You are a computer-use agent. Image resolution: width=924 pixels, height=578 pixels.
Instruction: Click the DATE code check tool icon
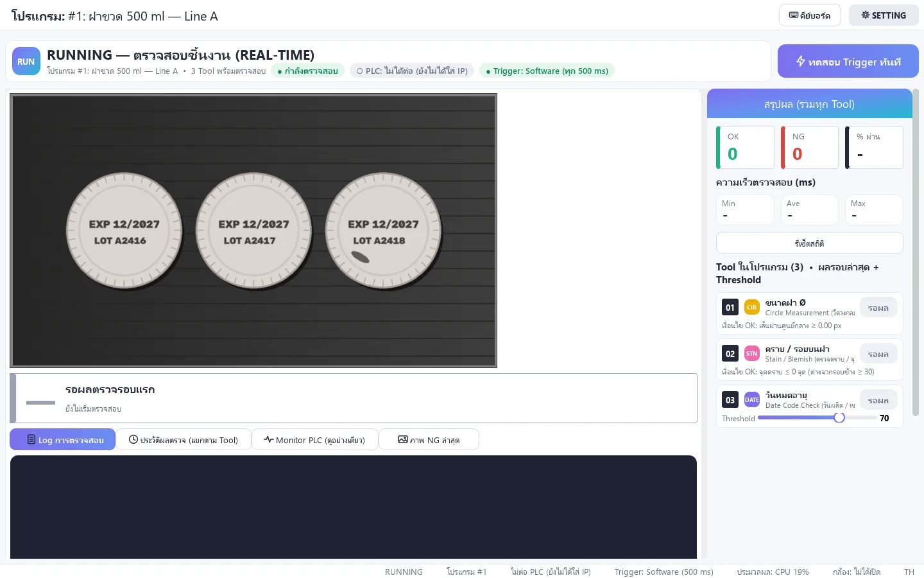pos(751,400)
